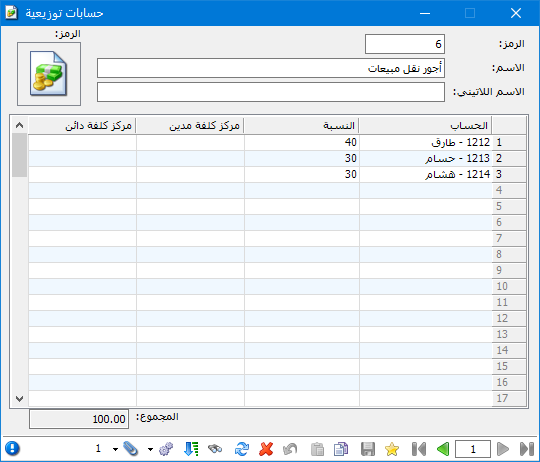The image size is (540, 462).
Task: Click the gears settings icon
Action: 166,449
